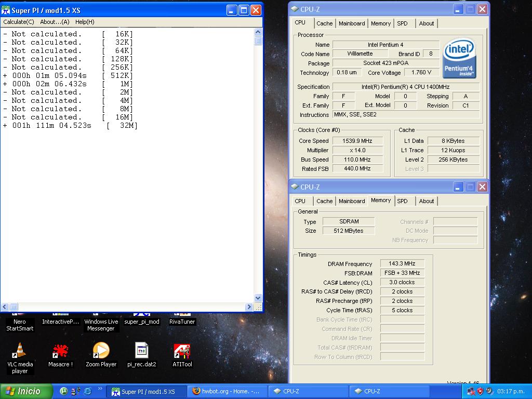Click the Super PI title bar icon
This screenshot has width=532, height=399.
coord(6,10)
